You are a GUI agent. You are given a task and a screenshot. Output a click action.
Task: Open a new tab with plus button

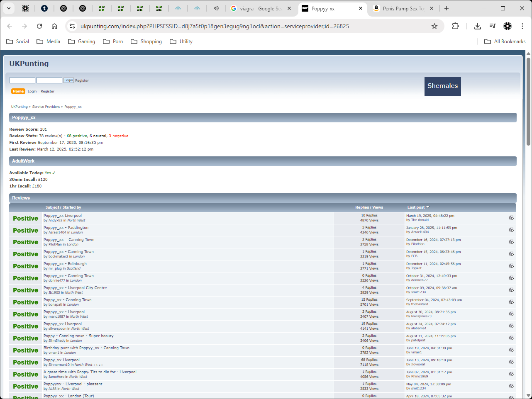[x=447, y=8]
